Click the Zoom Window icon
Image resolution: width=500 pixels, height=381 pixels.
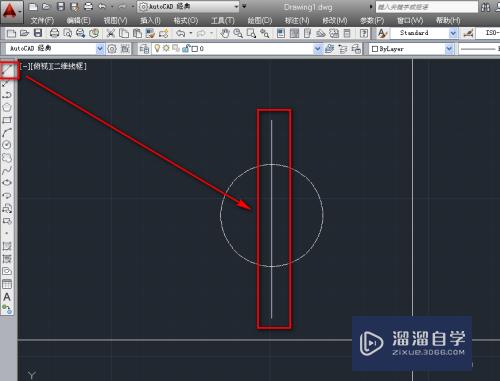[251, 33]
